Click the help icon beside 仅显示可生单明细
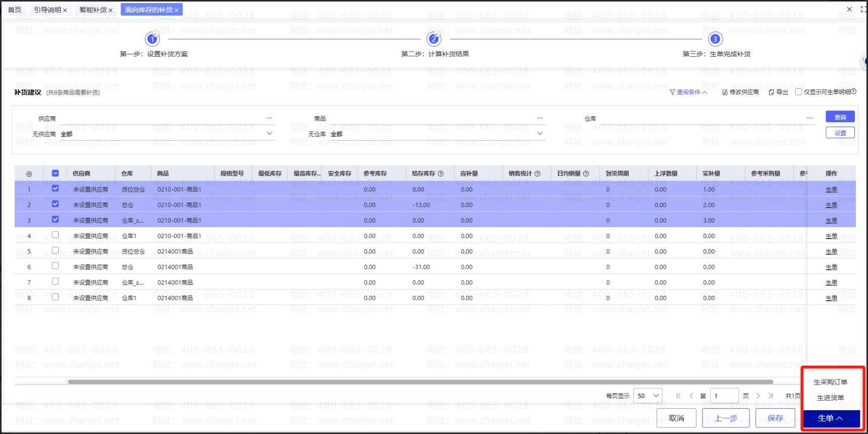Screen dimensions: 868x434 click(853, 92)
